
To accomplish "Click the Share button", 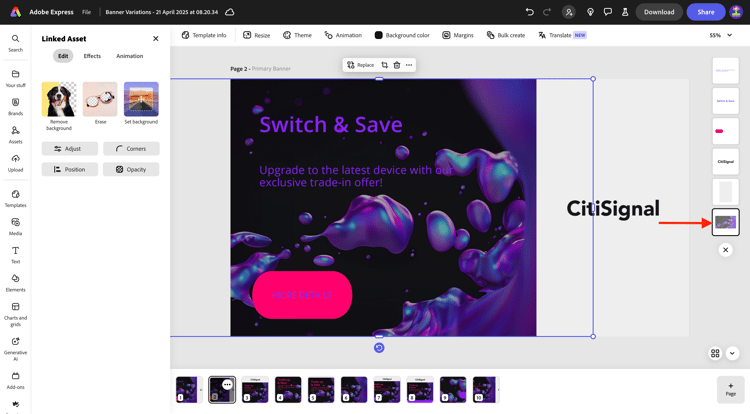I will [706, 12].
